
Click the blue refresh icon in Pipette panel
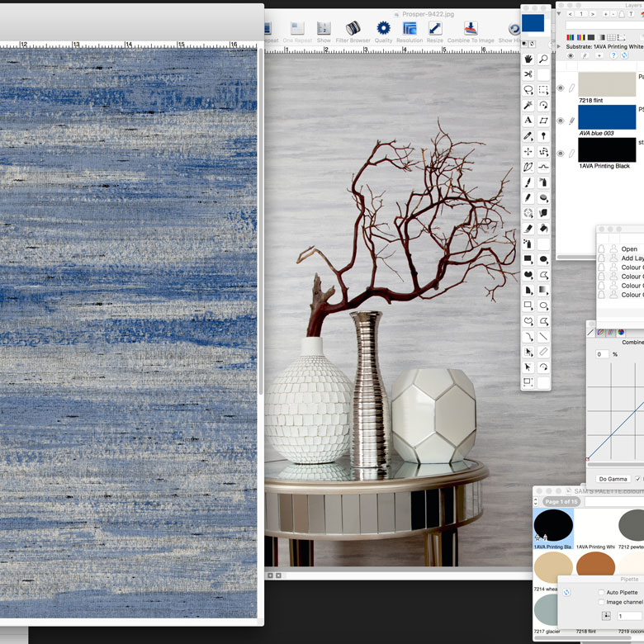pyautogui.click(x=566, y=592)
